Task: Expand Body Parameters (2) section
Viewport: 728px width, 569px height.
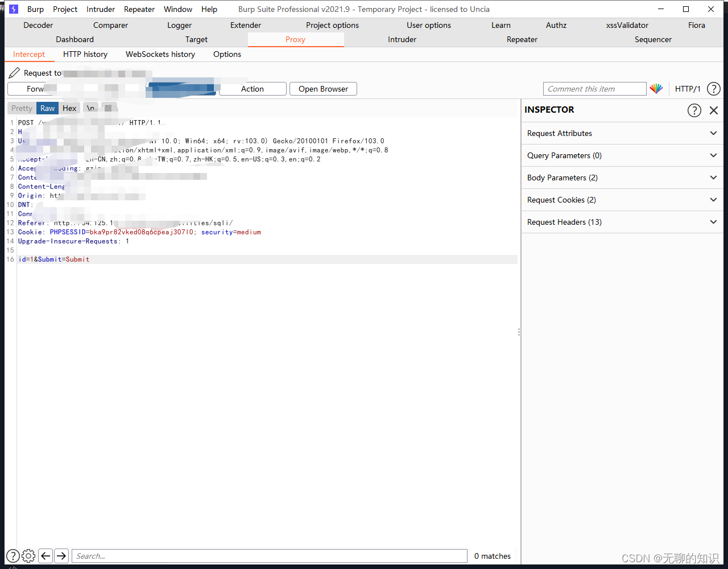Action: (622, 178)
